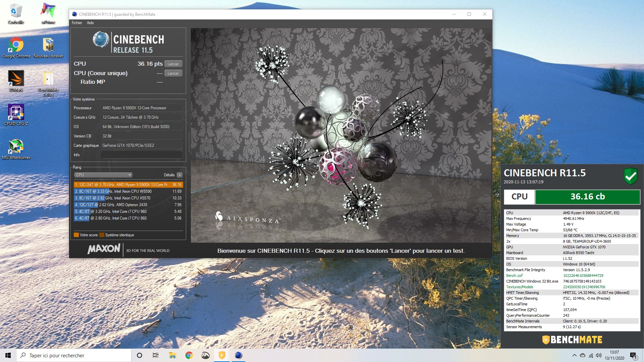The image size is (644, 362).
Task: Select ranking row AMD Opteron 2435
Action: (128, 205)
